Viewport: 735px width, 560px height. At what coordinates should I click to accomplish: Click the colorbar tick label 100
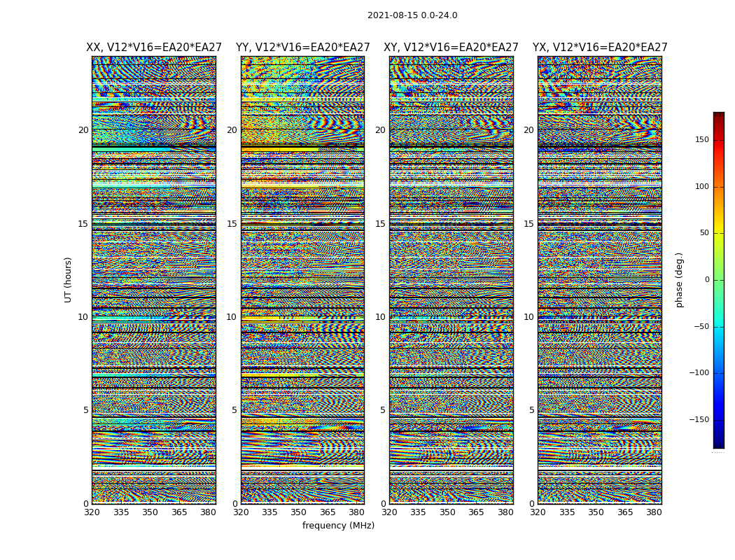(x=701, y=186)
